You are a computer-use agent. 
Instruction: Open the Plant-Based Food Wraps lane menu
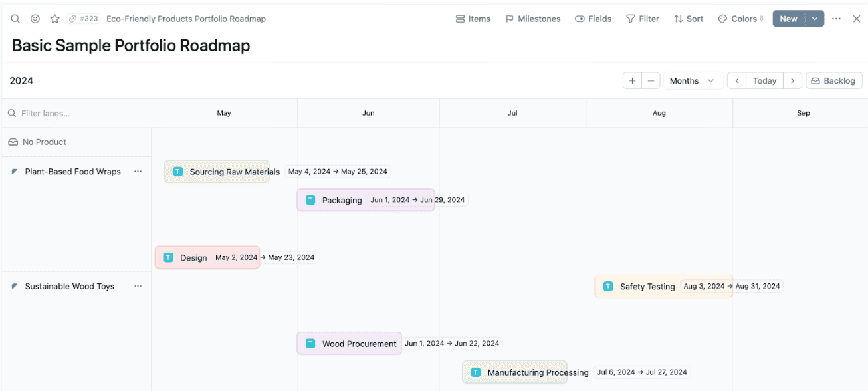point(138,171)
